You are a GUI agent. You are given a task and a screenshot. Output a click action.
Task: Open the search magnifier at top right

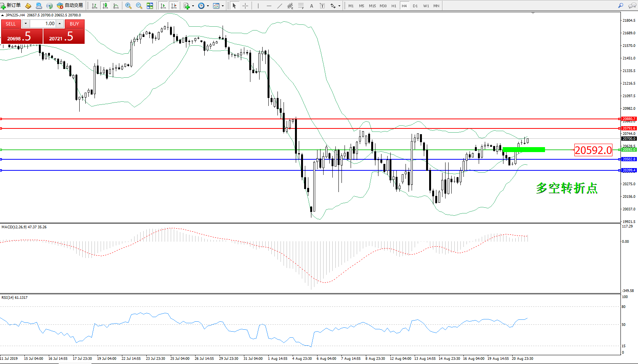621,6
